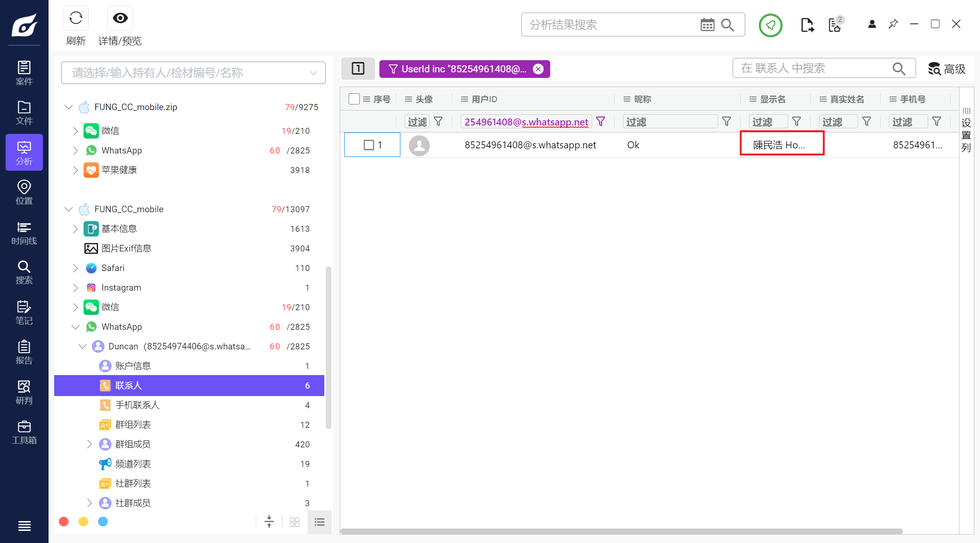Screen dimensions: 980x543
Task: Open the task list icon with badge 2
Action: tap(834, 25)
